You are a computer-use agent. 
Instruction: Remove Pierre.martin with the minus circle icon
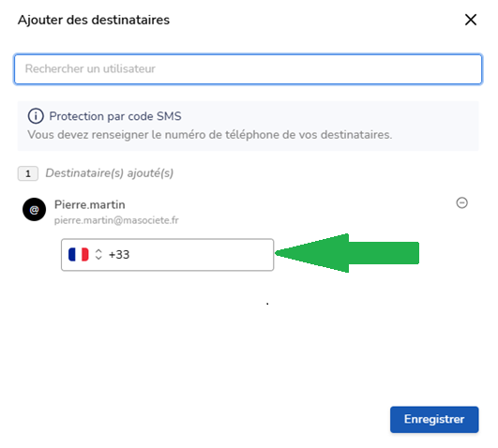tap(461, 202)
